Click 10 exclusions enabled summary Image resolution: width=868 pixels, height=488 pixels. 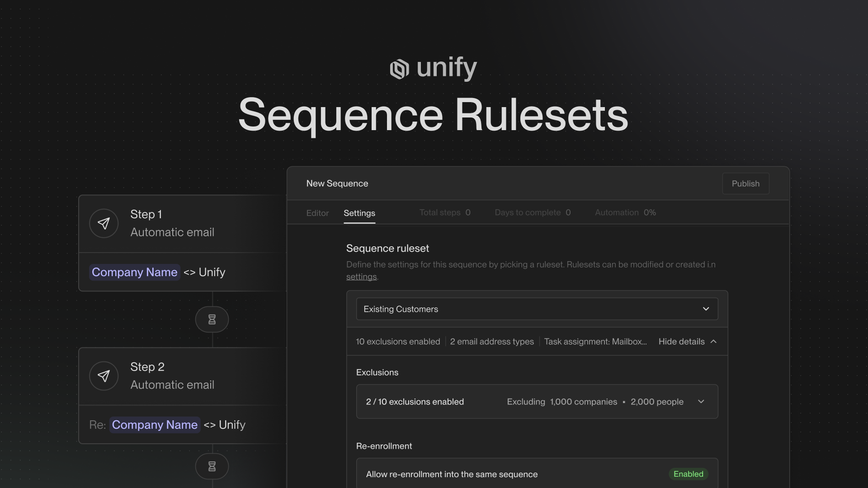(x=397, y=342)
